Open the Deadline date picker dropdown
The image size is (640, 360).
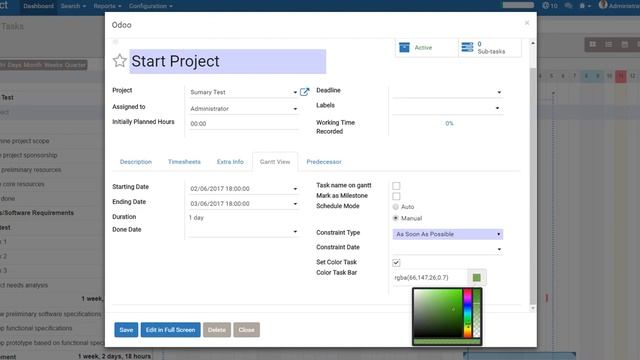(499, 92)
